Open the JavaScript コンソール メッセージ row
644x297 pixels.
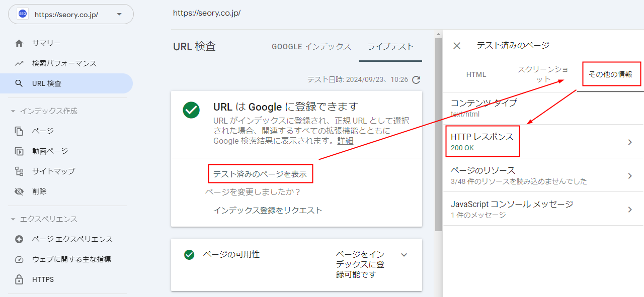point(543,209)
